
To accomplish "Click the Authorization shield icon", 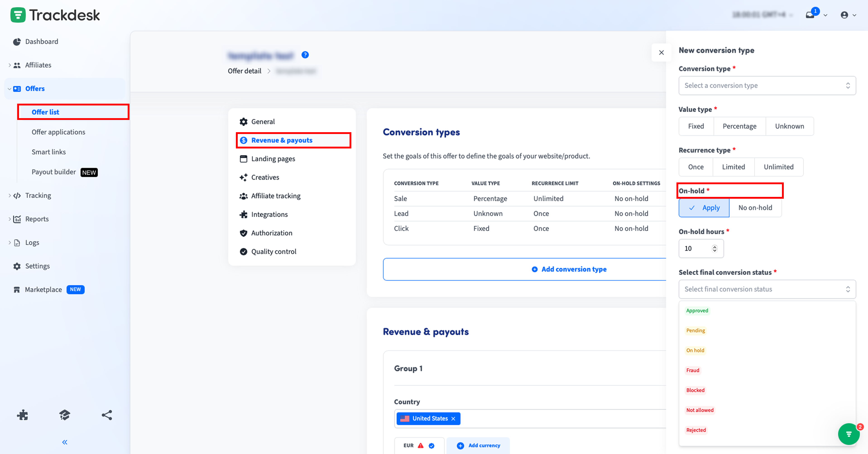I will point(243,233).
